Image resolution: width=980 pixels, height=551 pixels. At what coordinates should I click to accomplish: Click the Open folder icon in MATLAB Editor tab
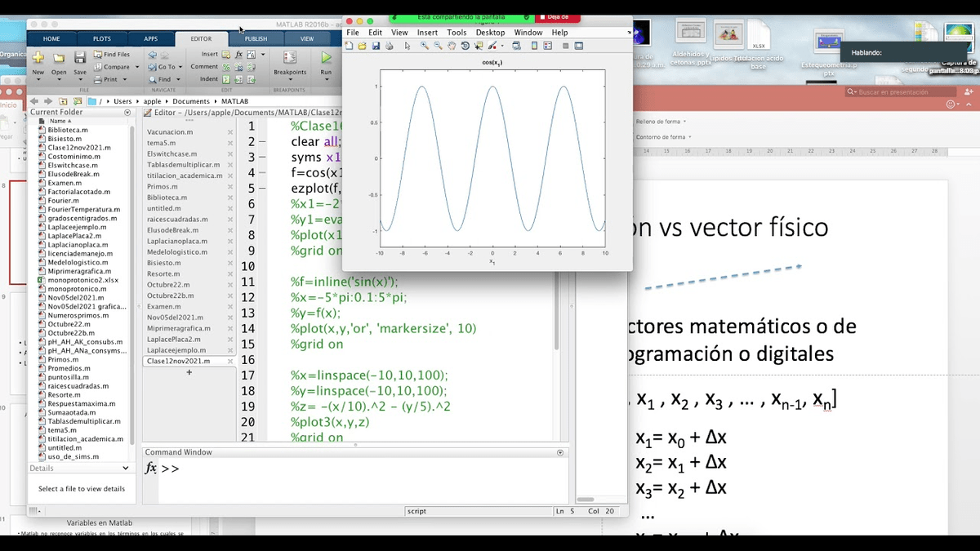tap(59, 58)
